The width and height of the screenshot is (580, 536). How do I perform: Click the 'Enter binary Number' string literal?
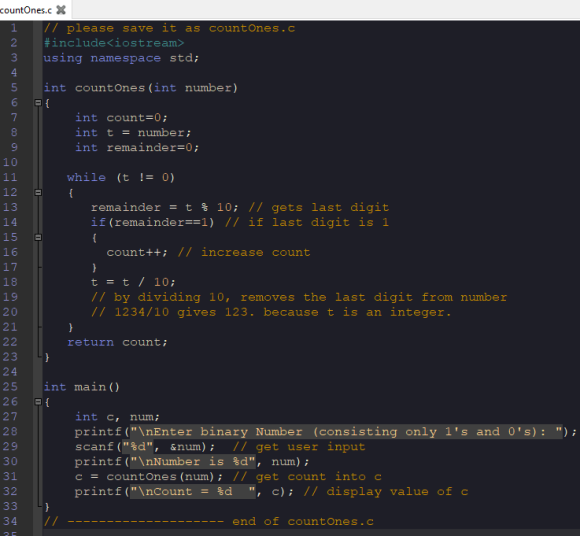(346, 432)
